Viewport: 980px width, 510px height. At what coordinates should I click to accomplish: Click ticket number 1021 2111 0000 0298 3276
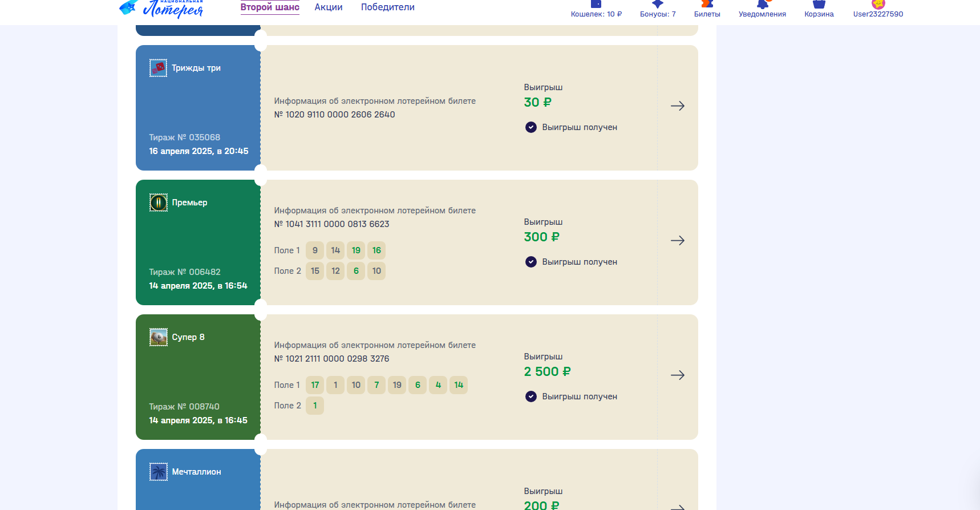[331, 359]
